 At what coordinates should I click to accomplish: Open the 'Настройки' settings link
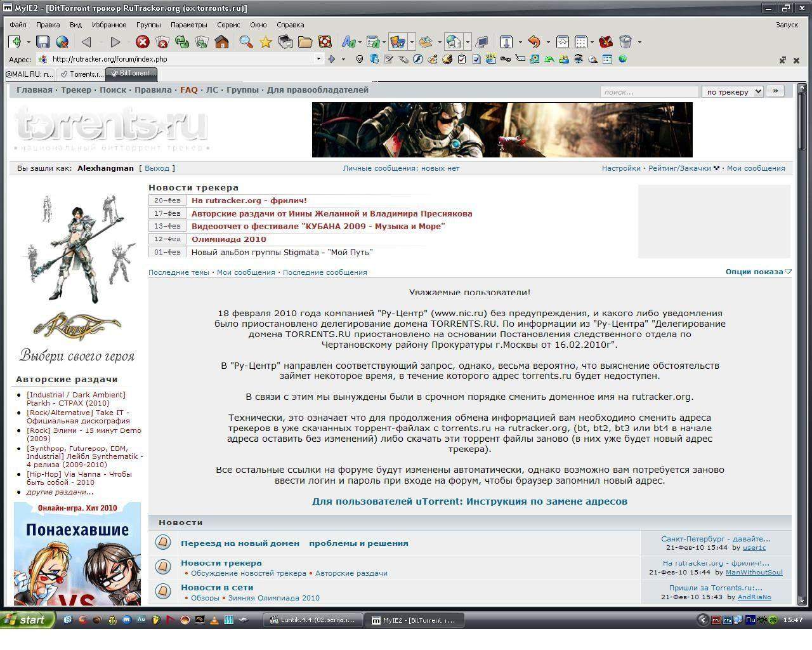click(621, 168)
